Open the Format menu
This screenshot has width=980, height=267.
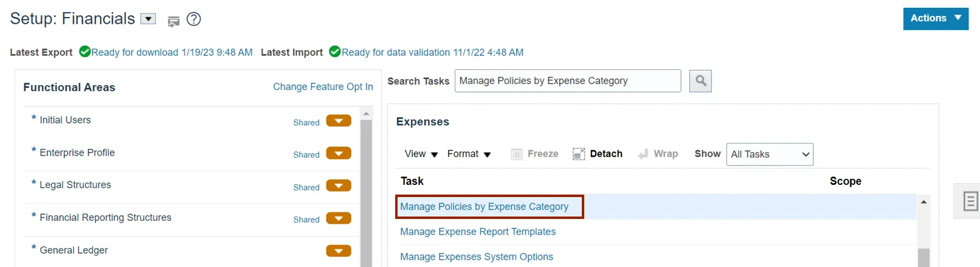tap(469, 154)
